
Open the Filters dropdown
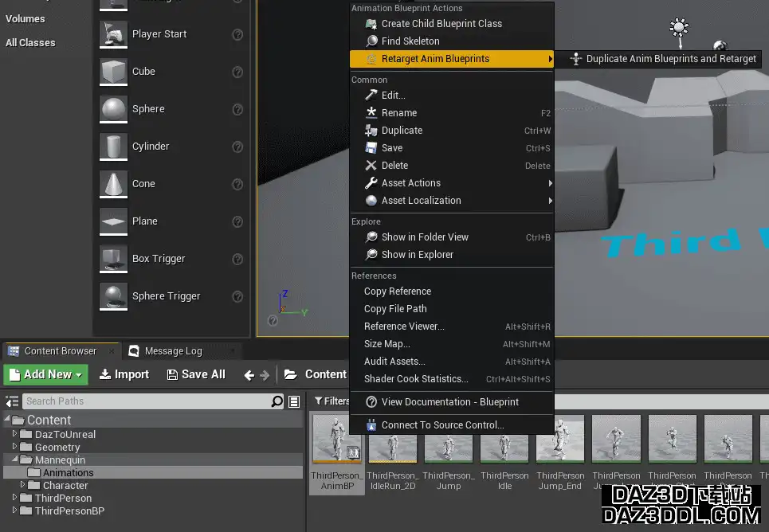click(332, 401)
